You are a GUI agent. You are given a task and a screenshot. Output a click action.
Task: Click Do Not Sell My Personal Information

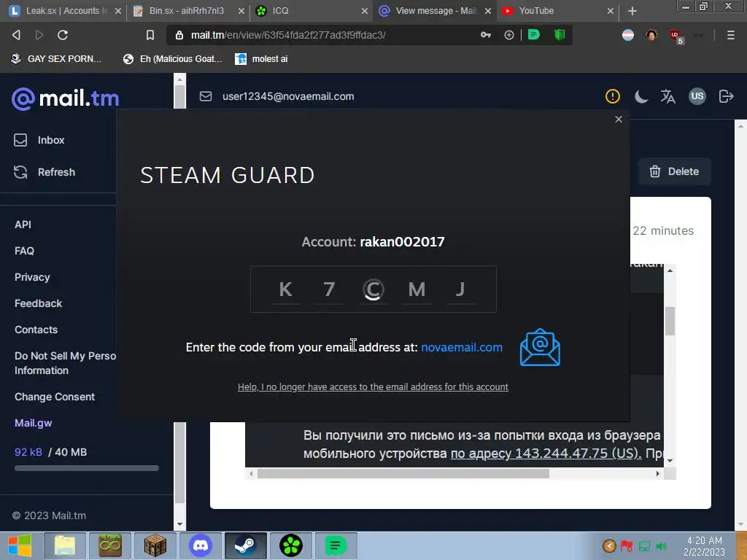(65, 363)
